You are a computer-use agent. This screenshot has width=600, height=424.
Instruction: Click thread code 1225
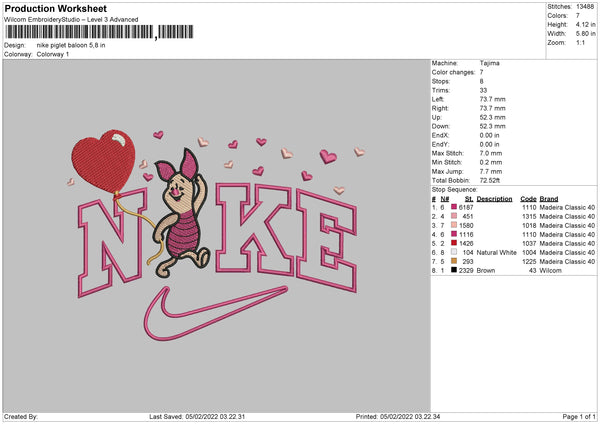pos(529,261)
